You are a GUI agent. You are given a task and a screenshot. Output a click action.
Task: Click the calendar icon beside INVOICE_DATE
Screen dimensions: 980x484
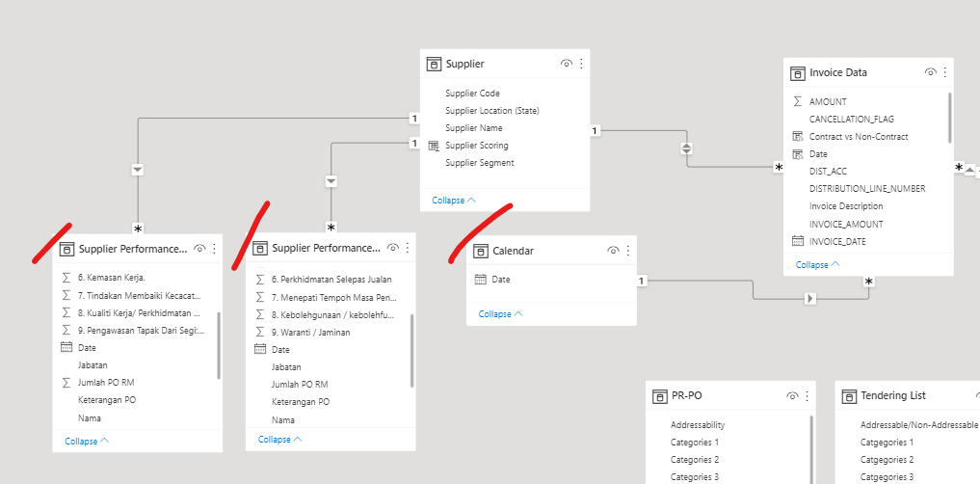(x=798, y=241)
